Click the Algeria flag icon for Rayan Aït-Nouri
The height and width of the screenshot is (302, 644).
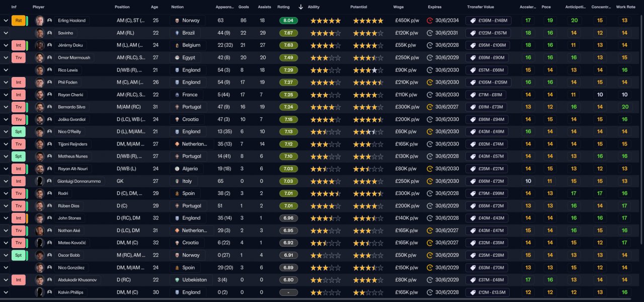click(x=177, y=169)
